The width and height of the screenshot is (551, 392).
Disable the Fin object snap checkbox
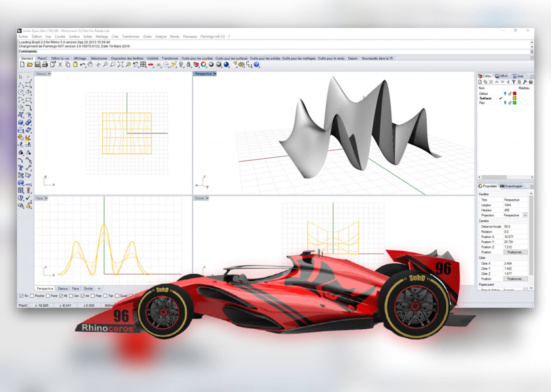[x=22, y=296]
